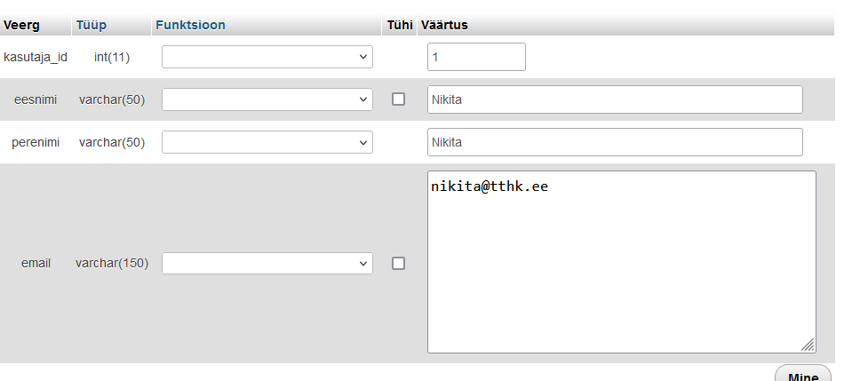Click the Väärtus column header

443,25
